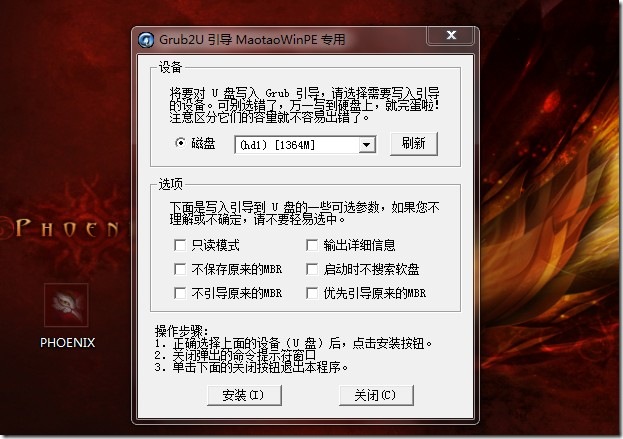Click the Grub2U app icon in the title bar
Viewport: 623px width, 439px height.
click(146, 40)
